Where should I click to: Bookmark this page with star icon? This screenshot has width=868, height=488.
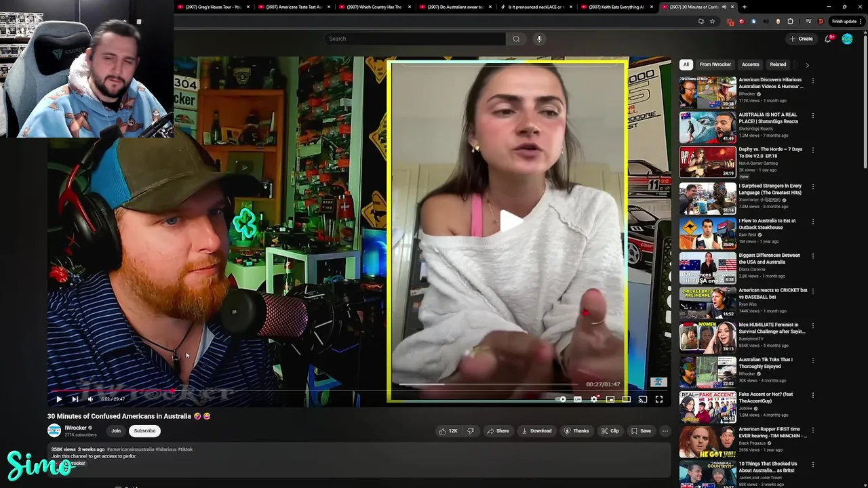(712, 22)
